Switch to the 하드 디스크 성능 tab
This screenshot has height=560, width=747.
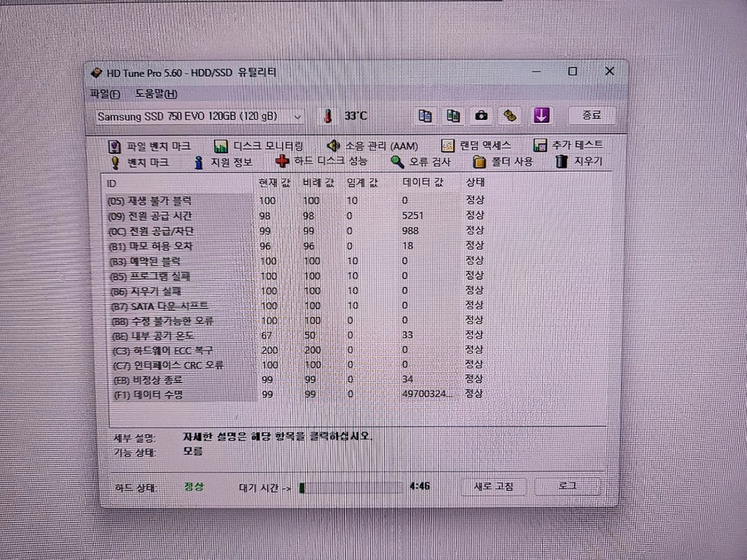point(321,161)
